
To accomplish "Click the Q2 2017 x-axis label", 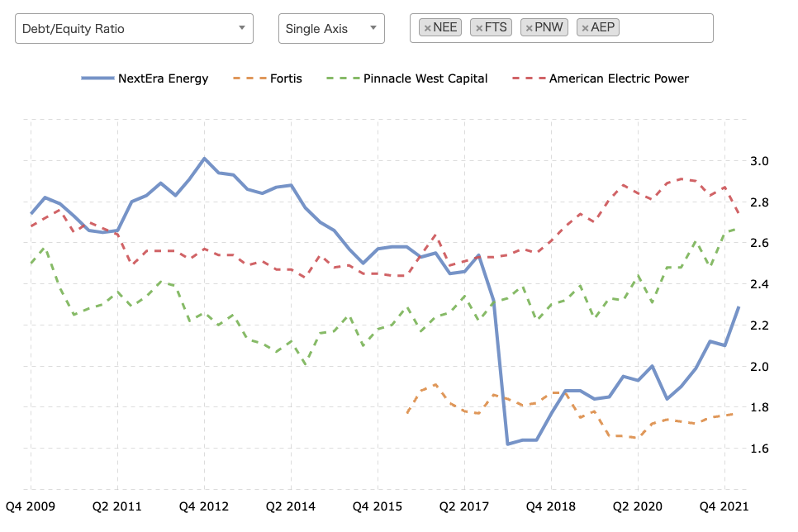I will pos(464,506).
